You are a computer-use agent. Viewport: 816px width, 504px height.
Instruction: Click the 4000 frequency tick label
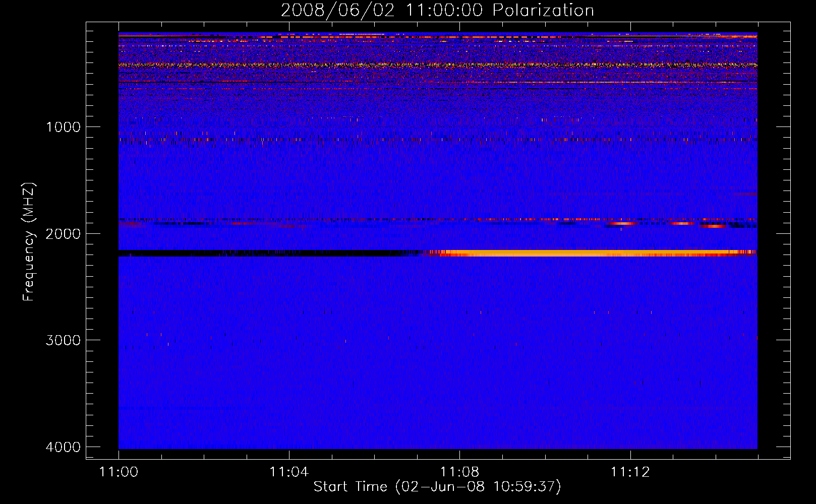click(x=63, y=447)
